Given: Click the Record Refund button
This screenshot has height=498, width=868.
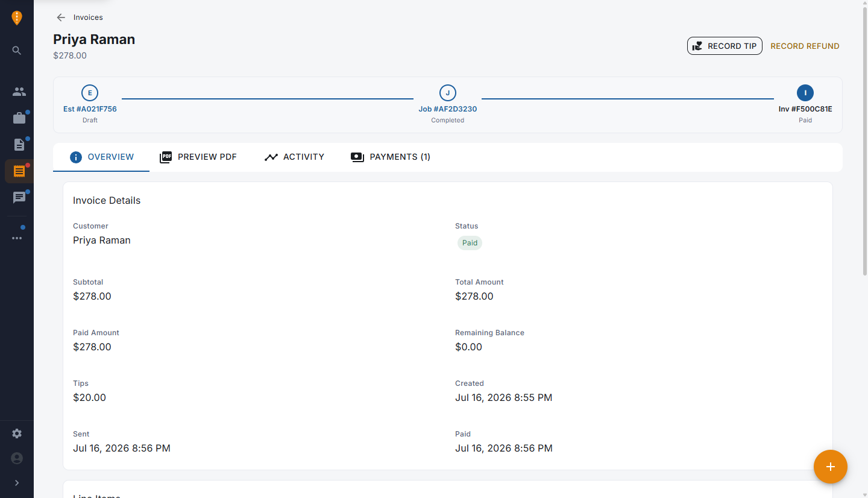Looking at the screenshot, I should (x=805, y=46).
